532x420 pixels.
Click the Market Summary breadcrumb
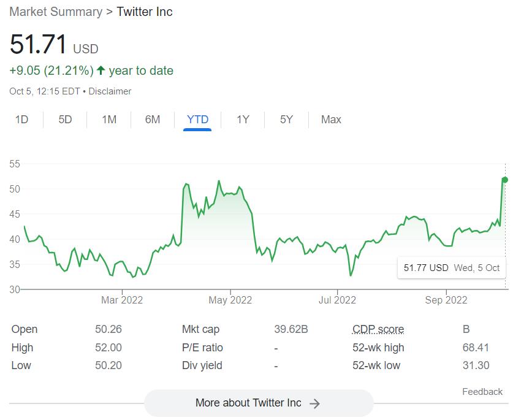point(56,12)
